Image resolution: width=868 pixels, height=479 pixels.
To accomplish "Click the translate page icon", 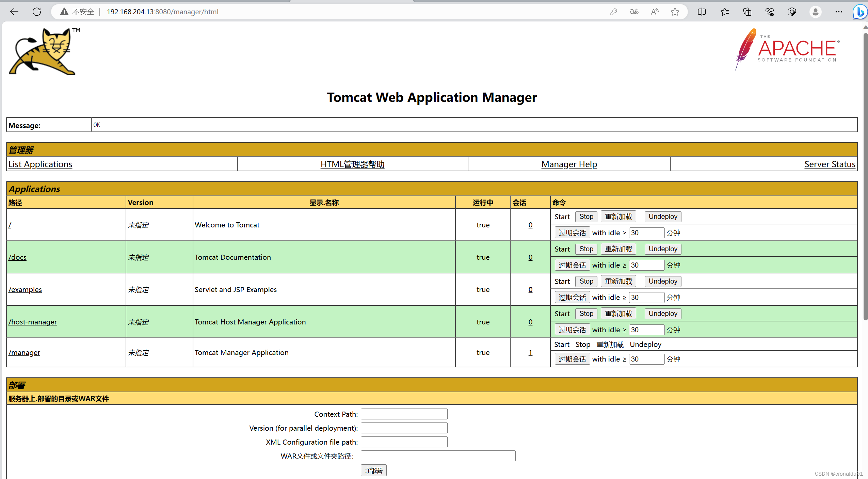I will (x=634, y=12).
